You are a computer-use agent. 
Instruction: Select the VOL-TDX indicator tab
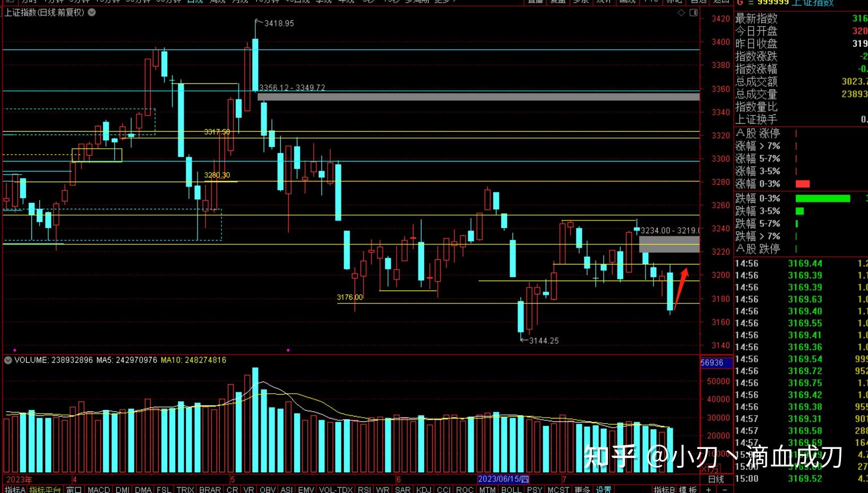point(336,489)
